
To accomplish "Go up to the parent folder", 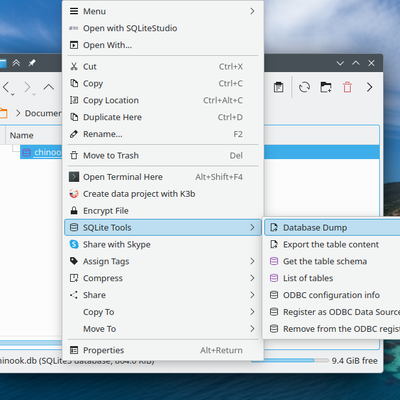I will coord(49,87).
